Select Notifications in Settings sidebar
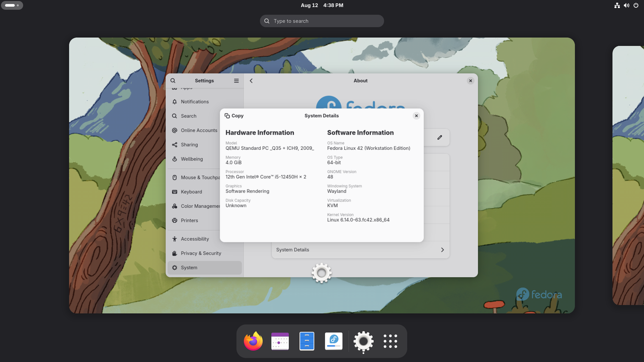The height and width of the screenshot is (362, 644). click(x=204, y=102)
